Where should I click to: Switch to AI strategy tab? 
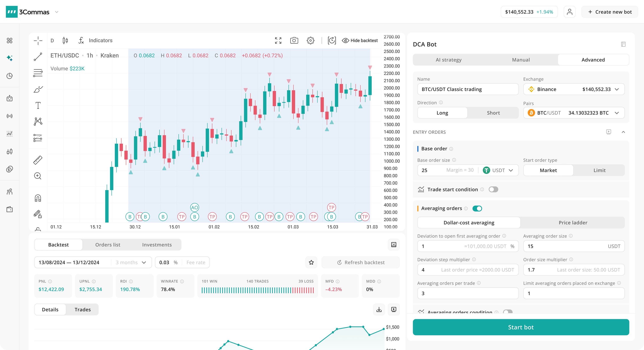pyautogui.click(x=448, y=60)
